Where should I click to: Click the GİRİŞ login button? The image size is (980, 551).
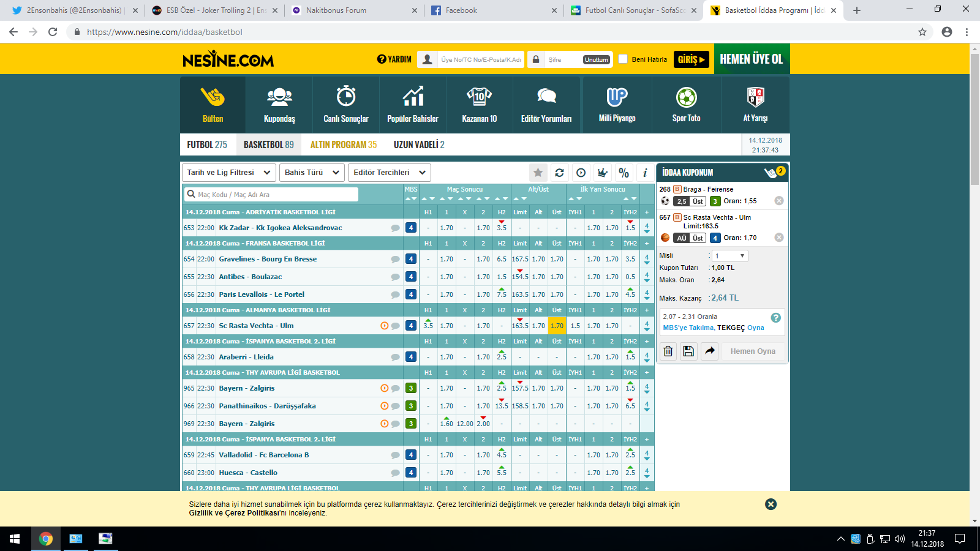click(691, 59)
